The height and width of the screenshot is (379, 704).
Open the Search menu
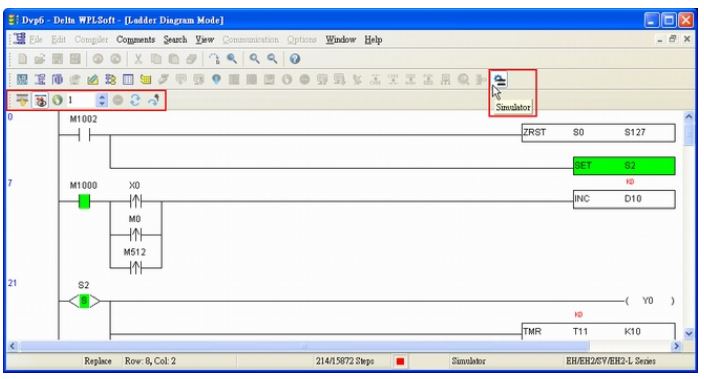click(x=175, y=40)
